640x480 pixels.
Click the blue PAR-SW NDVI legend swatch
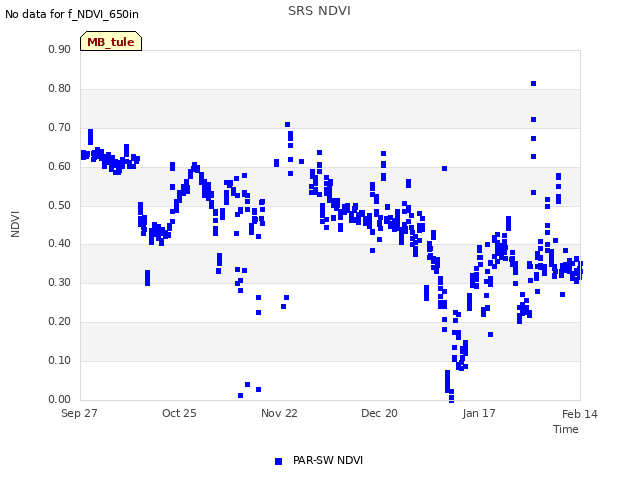click(x=278, y=461)
